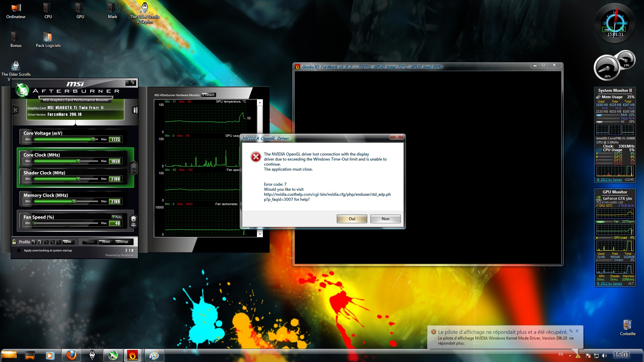Click Oui in the NVIDIA OpenGL Driver dialog

coord(352,219)
